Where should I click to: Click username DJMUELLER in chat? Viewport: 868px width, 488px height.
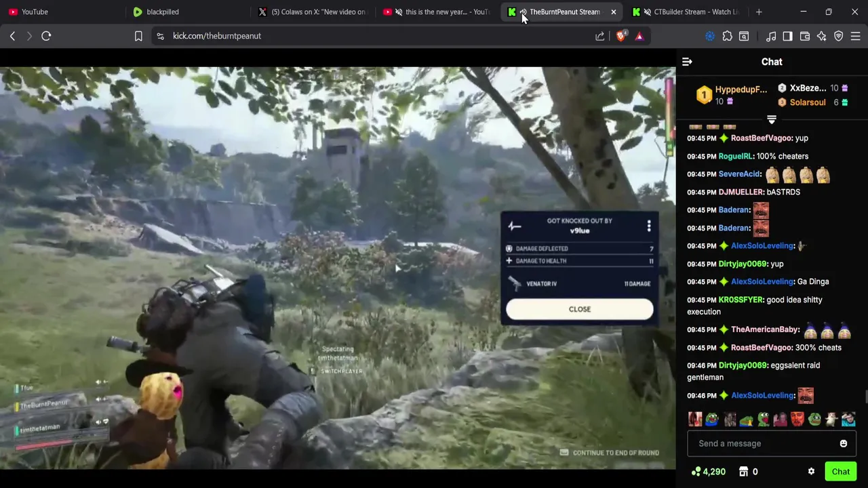pos(741,192)
